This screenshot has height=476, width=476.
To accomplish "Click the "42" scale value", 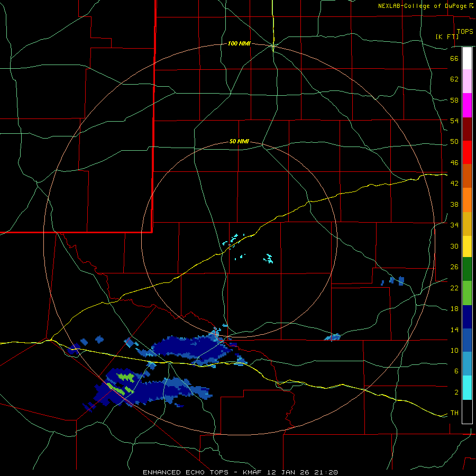I will [x=454, y=184].
